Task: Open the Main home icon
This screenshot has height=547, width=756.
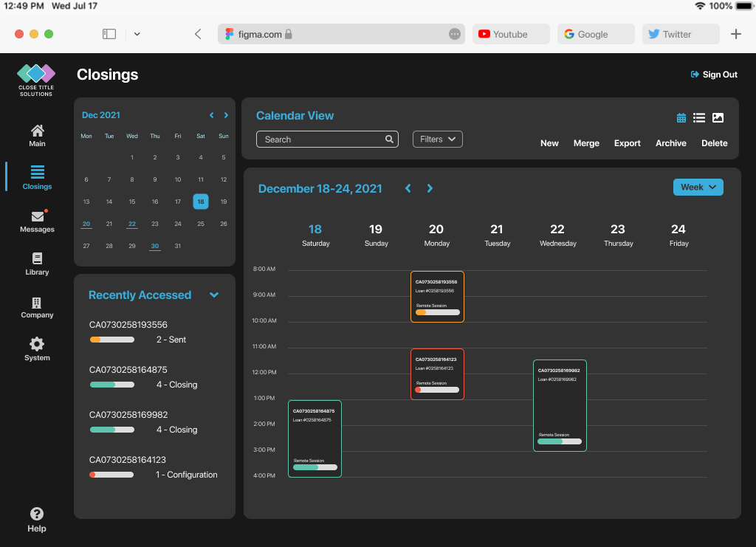Action: point(37,131)
